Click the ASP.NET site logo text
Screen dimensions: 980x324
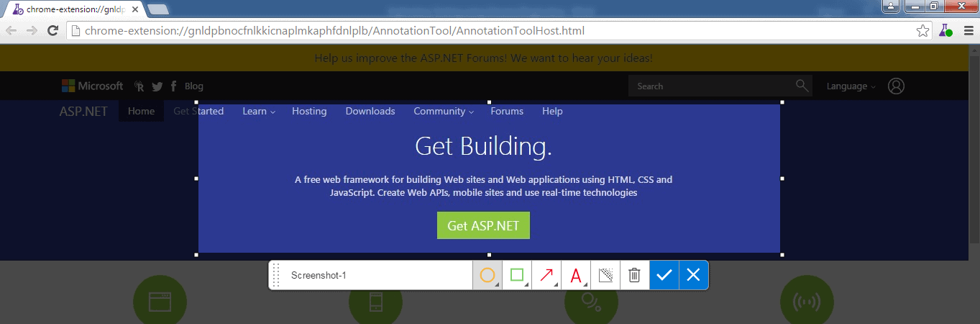(x=83, y=111)
